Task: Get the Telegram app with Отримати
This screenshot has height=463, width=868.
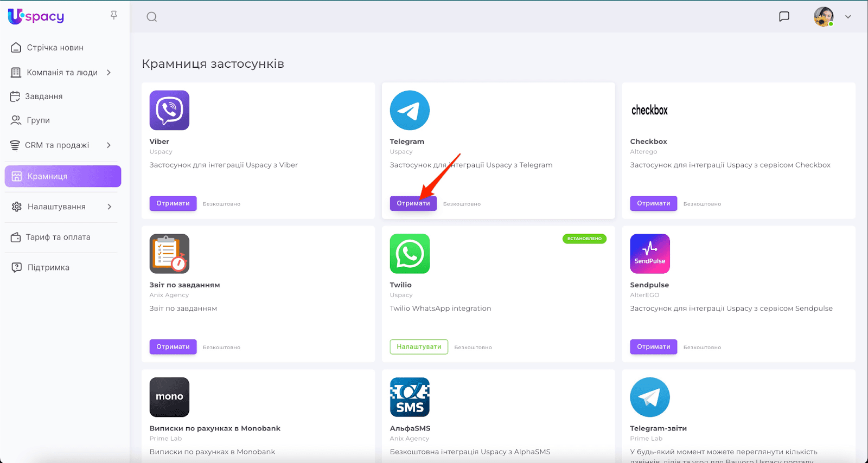Action: pyautogui.click(x=413, y=203)
